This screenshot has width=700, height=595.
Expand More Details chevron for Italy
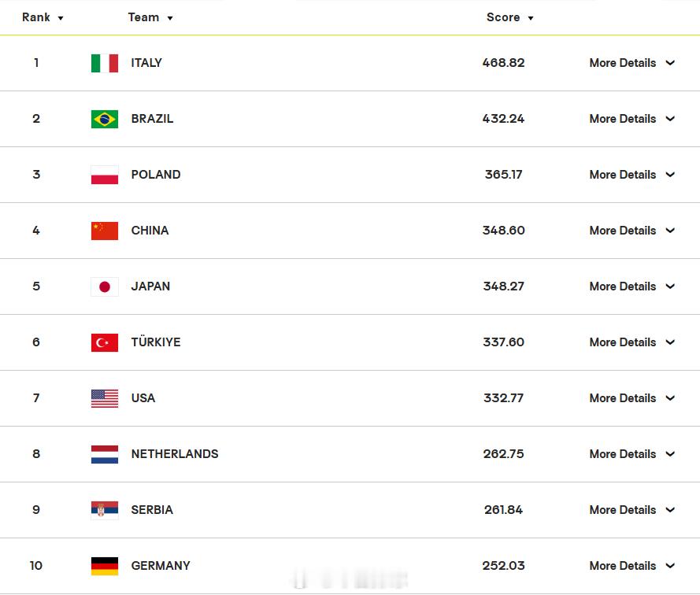(670, 63)
